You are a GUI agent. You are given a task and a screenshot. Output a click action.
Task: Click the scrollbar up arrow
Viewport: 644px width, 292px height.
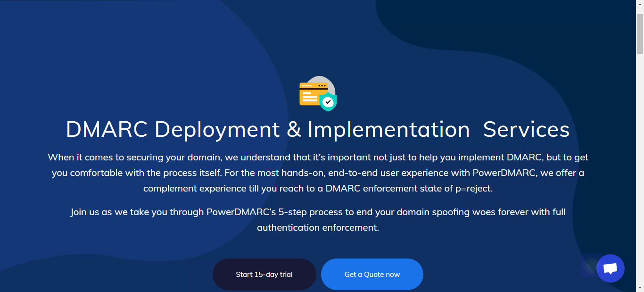point(640,4)
